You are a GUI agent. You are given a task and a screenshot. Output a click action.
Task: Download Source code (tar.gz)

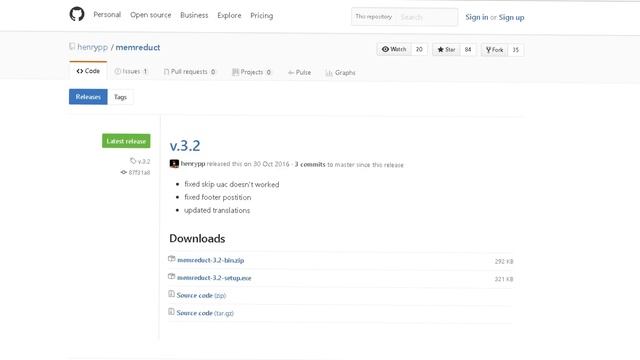205,313
